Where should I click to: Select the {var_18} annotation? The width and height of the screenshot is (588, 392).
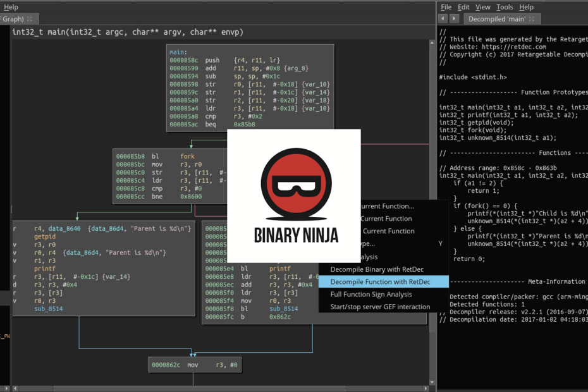pos(315,101)
